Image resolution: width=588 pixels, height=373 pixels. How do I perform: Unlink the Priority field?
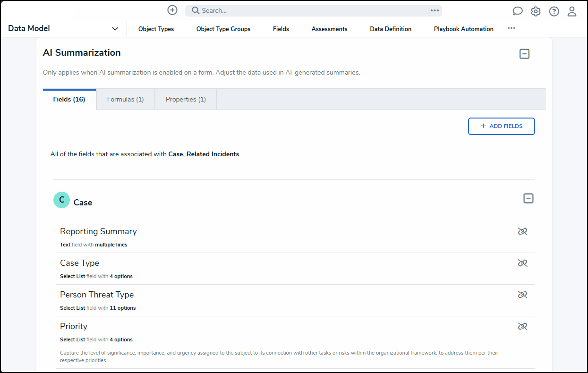click(522, 326)
